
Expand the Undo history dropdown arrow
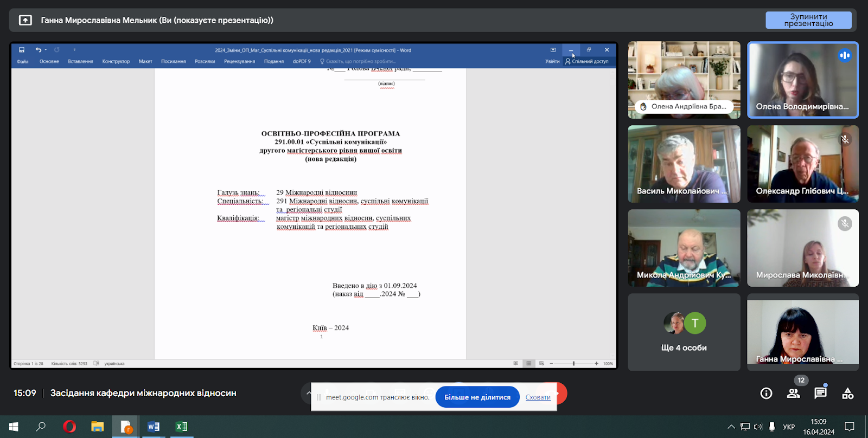pyautogui.click(x=46, y=50)
